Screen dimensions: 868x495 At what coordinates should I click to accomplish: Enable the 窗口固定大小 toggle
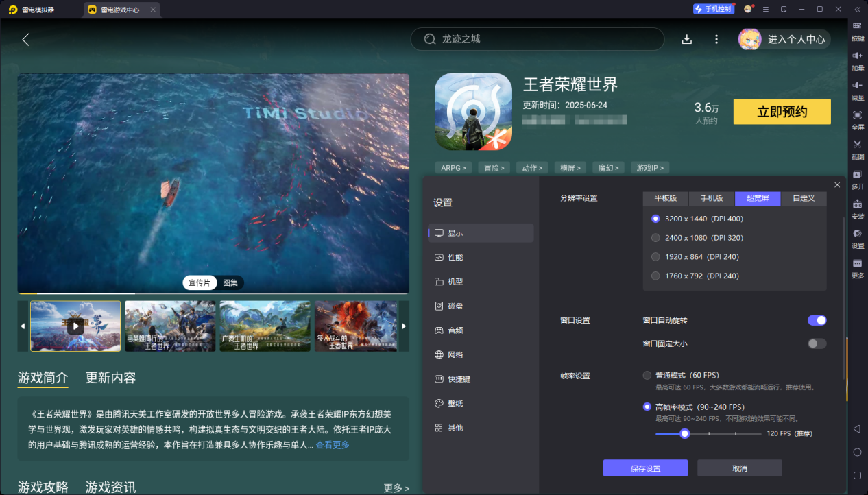817,343
